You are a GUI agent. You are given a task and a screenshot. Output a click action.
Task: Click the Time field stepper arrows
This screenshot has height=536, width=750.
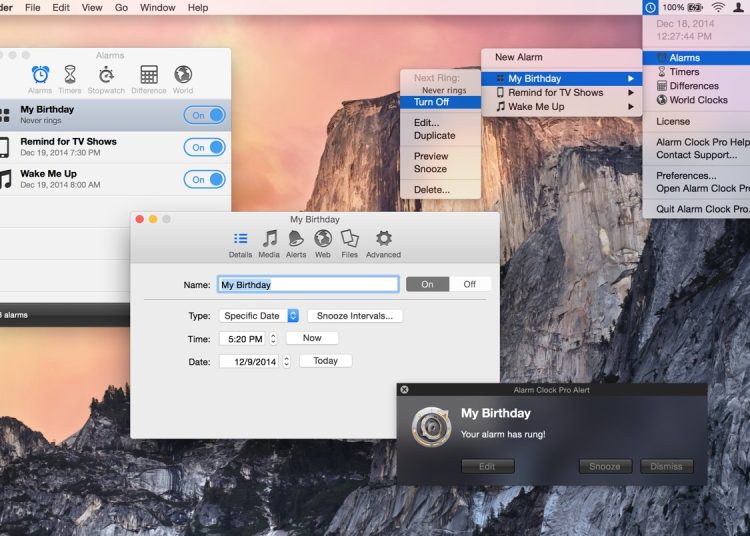click(x=273, y=339)
